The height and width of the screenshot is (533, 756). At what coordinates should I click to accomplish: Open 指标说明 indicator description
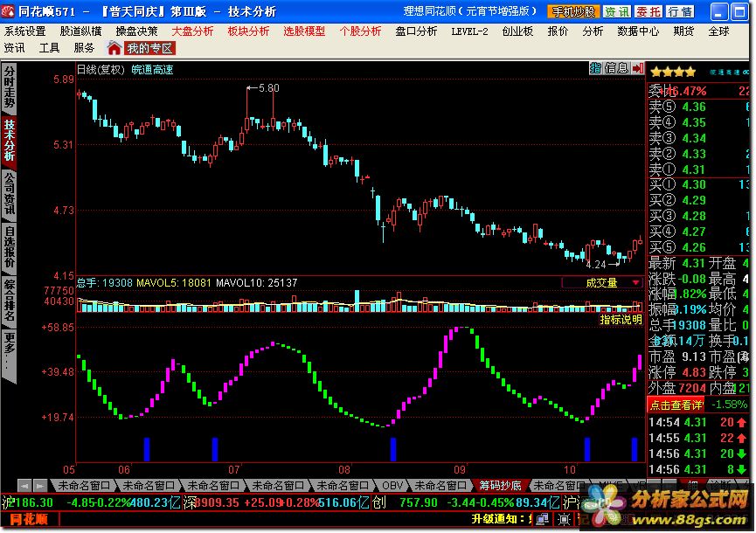click(x=621, y=320)
